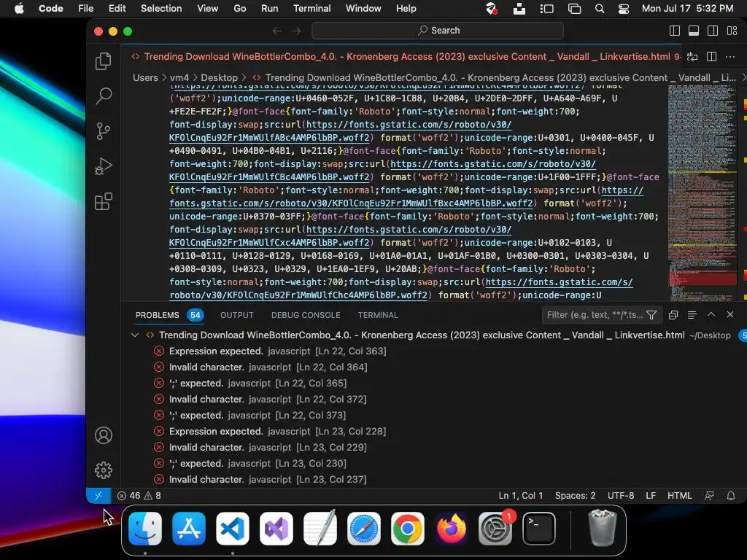
Task: Open Terminal app from the Dock
Action: click(539, 529)
